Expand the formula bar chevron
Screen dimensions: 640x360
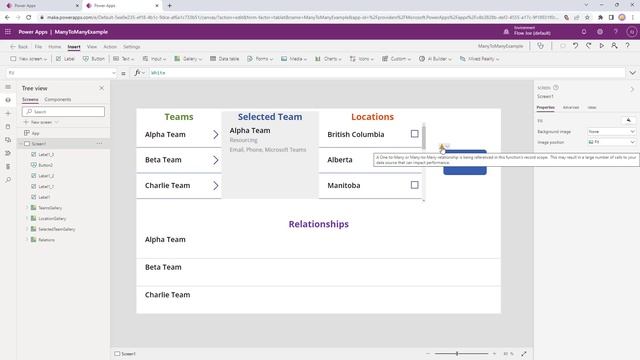(632, 73)
